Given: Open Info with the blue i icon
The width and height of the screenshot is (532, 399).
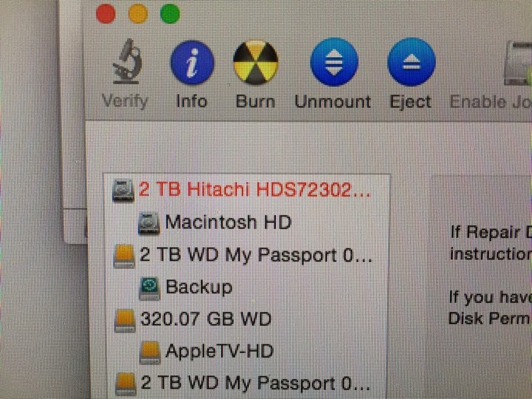Looking at the screenshot, I should [x=192, y=62].
